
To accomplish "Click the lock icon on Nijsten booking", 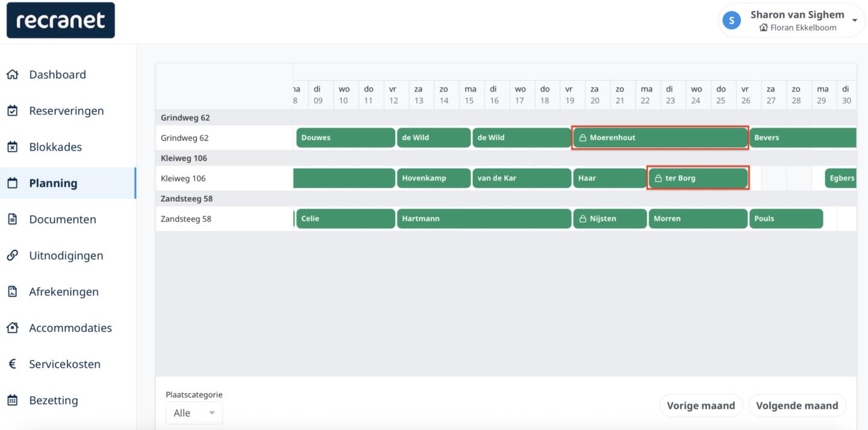I will tap(582, 219).
